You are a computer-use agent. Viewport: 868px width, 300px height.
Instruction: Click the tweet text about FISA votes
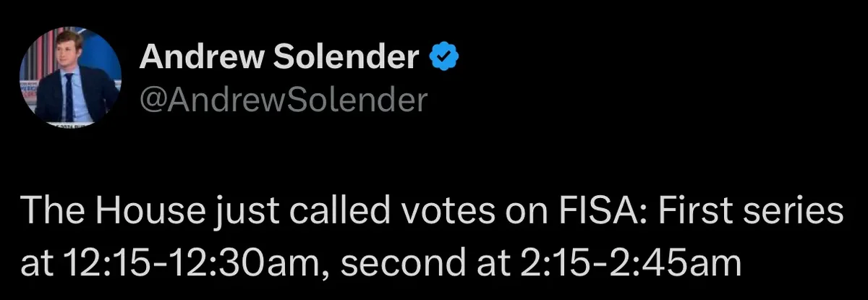point(433,238)
